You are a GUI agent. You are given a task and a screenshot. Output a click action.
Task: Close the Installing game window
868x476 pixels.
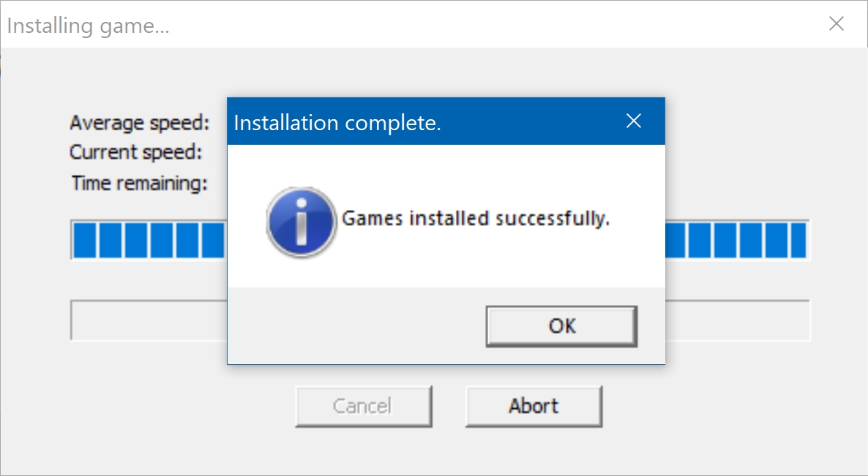(836, 24)
